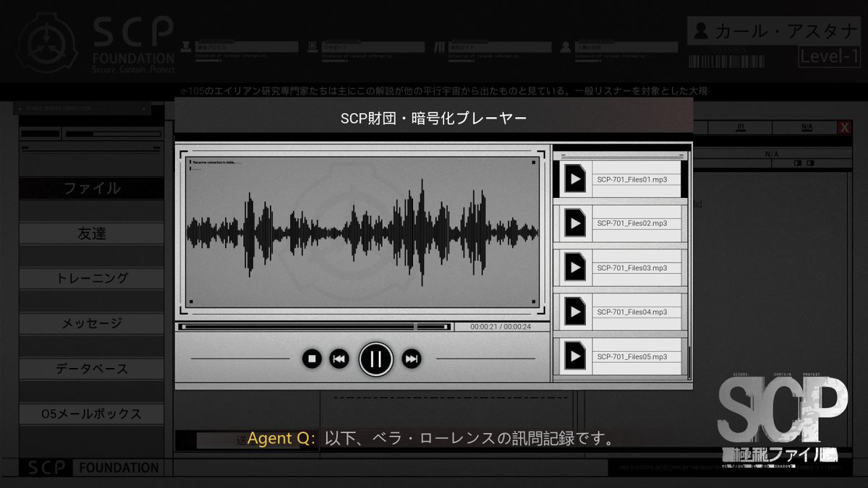868x488 pixels.
Task: Click the audio progress bar
Action: coord(315,327)
